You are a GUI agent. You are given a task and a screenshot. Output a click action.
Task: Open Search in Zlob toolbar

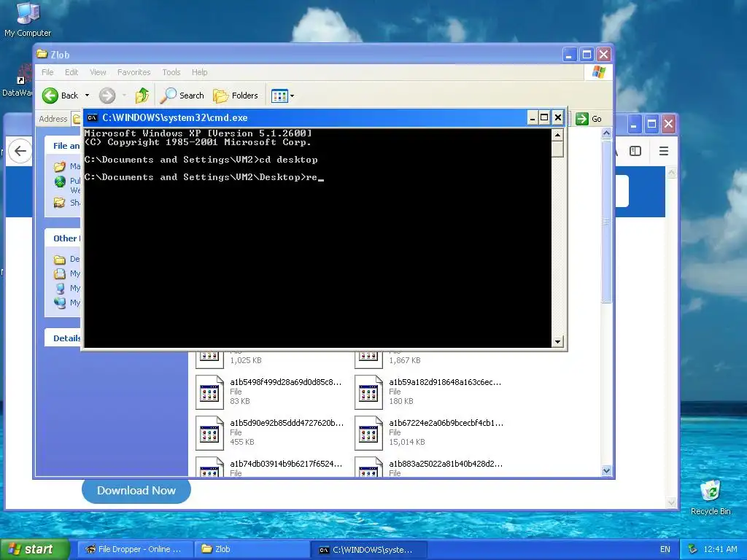(x=182, y=96)
